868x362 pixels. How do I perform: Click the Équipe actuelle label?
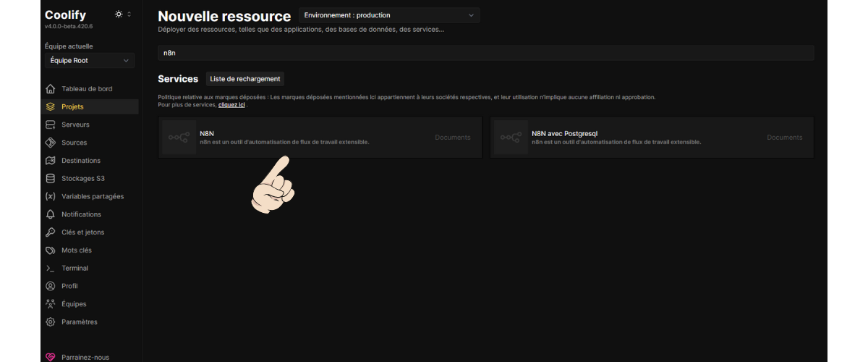pos(69,46)
